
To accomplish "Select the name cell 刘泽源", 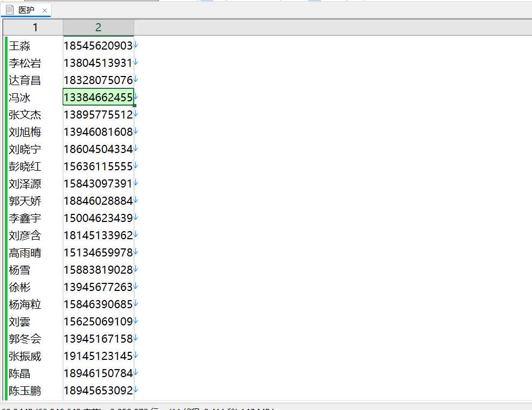I will [25, 184].
